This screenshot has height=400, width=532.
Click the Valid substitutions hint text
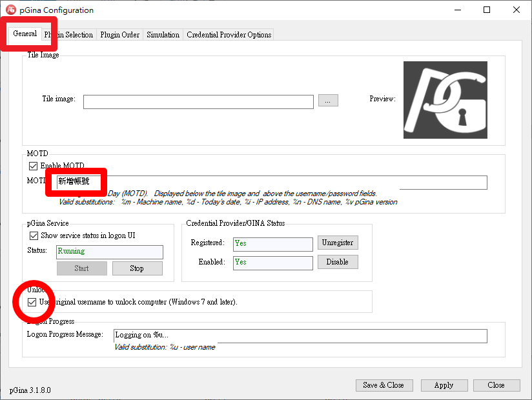point(228,202)
